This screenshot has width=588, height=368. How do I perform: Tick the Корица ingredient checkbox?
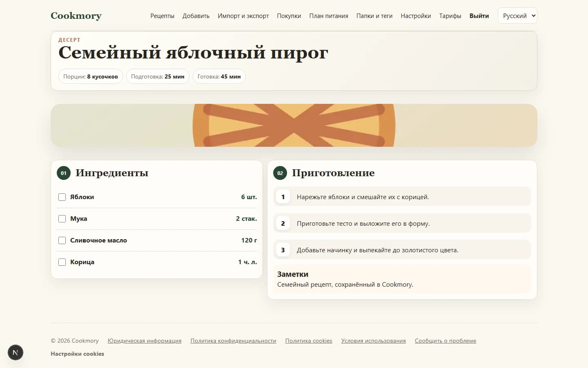(x=62, y=262)
